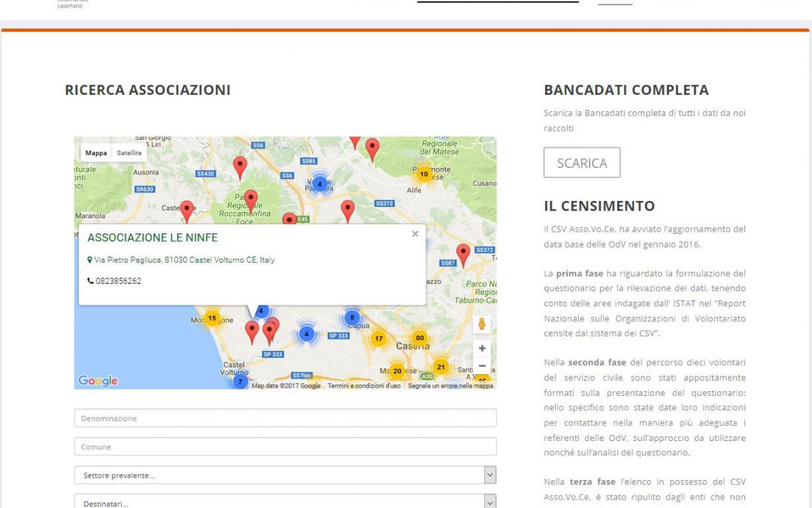Click the phone number 0823856262
The width and height of the screenshot is (812, 508).
tap(118, 281)
